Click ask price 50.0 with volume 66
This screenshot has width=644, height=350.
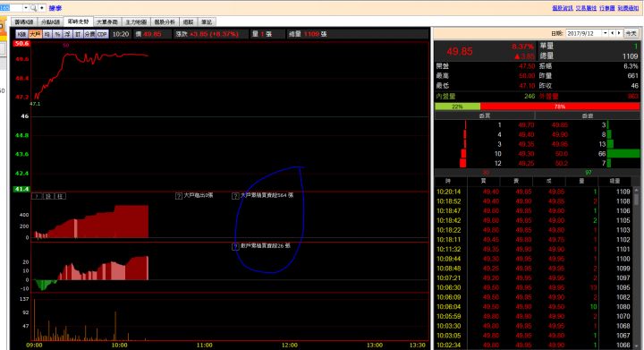tap(562, 154)
